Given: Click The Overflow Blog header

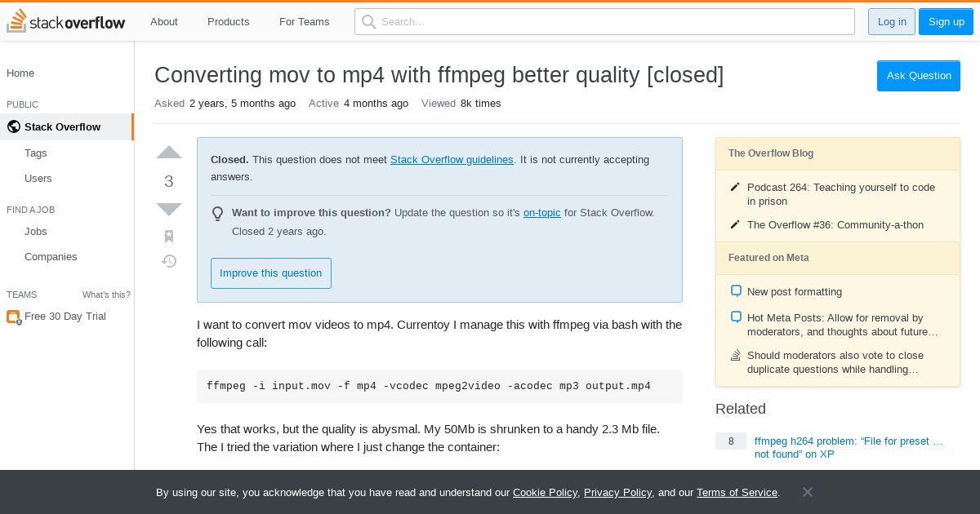Looking at the screenshot, I should coord(771,153).
